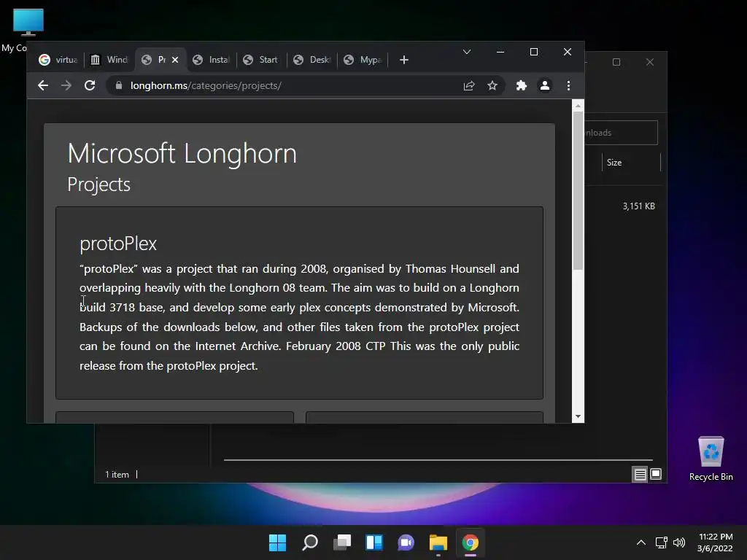Click the '1 item' status text
The width and height of the screenshot is (747, 560).
pyautogui.click(x=117, y=475)
